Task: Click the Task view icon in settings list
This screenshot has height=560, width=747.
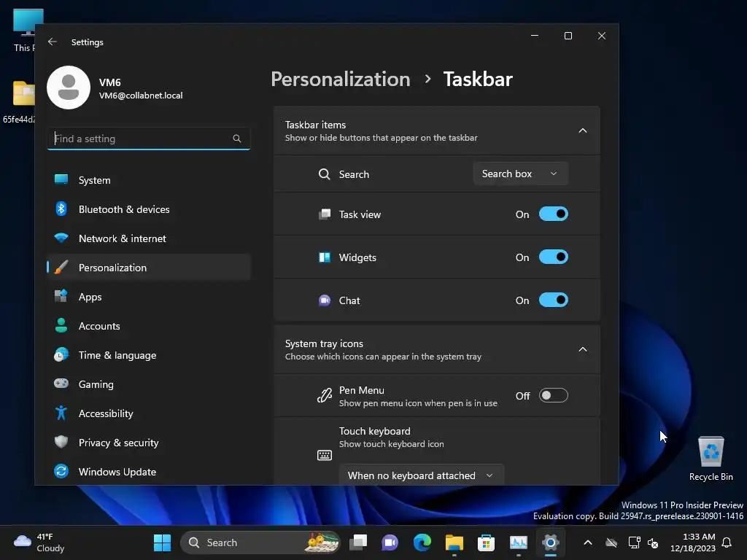Action: [x=325, y=214]
